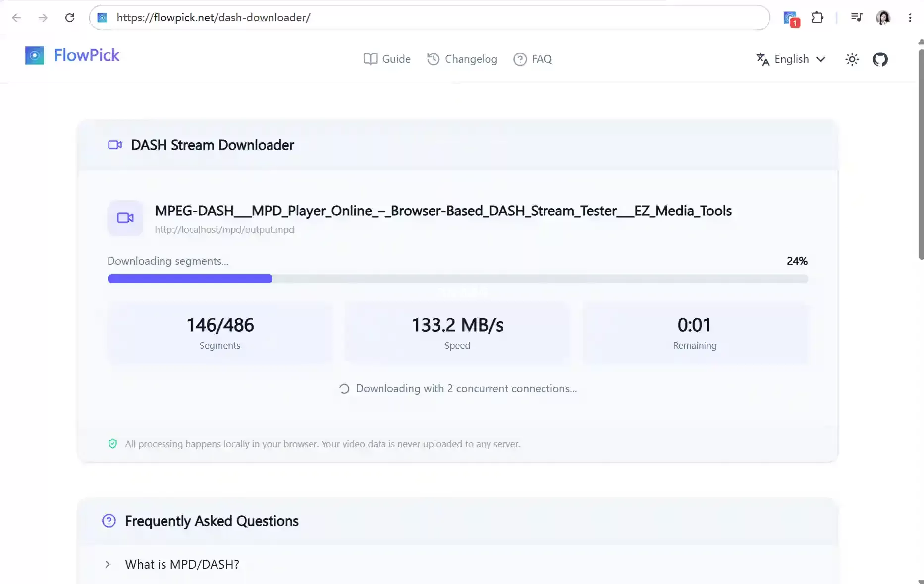The height and width of the screenshot is (584, 924).
Task: Click the 146/486 Segments stat card
Action: 220,332
